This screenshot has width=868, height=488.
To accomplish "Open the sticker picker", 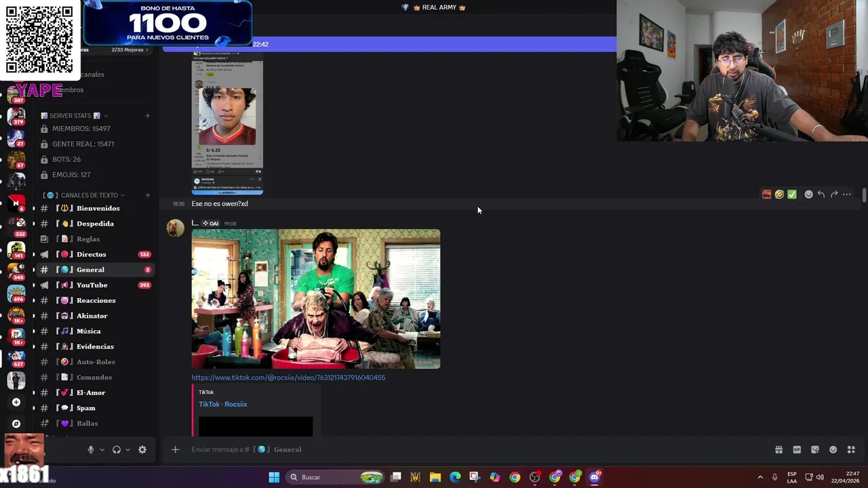I will tap(815, 449).
